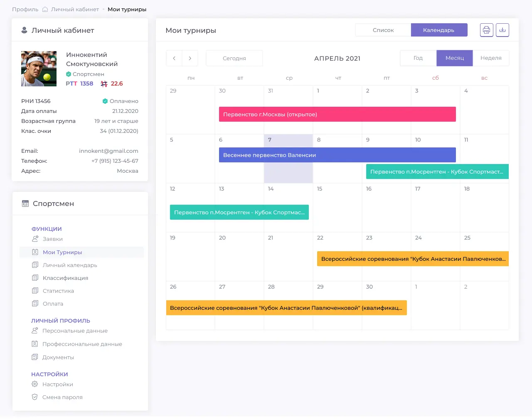Click the Личный календарь icon
532x419 pixels.
35,265
